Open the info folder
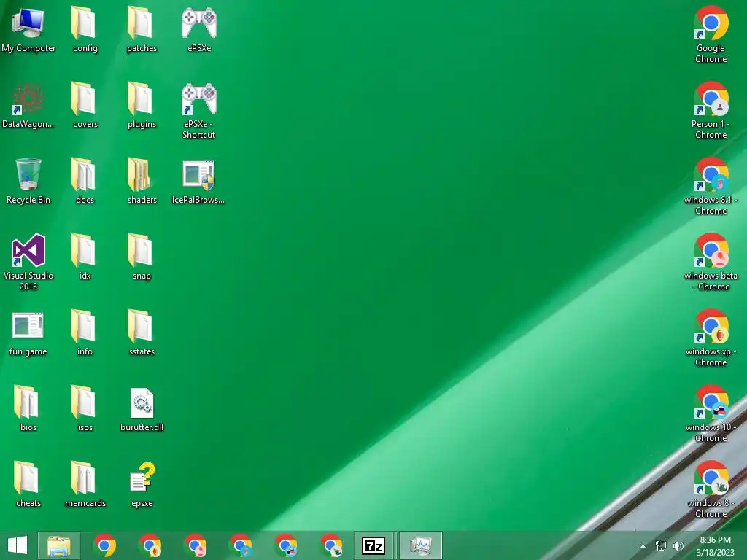This screenshot has width=747, height=560. click(85, 333)
